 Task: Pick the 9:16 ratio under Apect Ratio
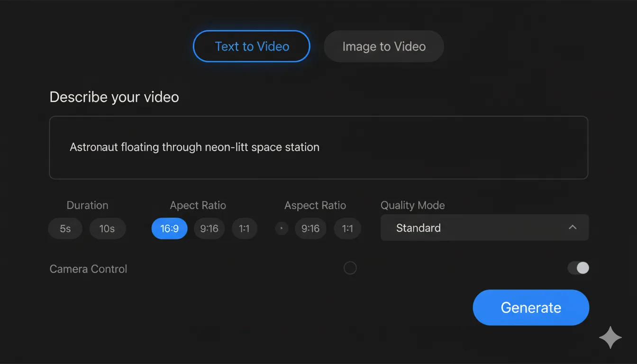click(209, 228)
